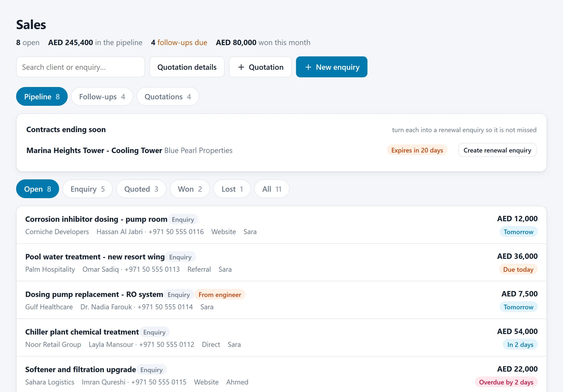
Task: Click Omar Sadiq contact details
Action: pos(131,270)
